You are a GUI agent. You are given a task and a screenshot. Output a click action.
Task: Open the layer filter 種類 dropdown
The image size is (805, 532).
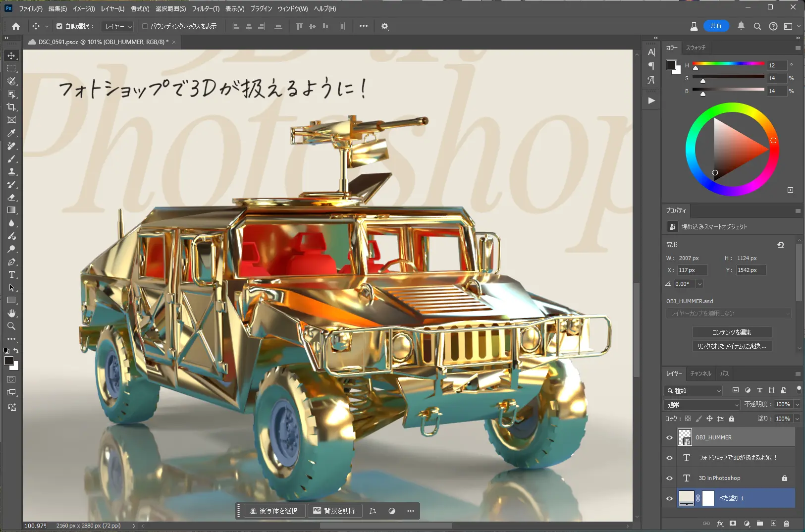point(694,390)
